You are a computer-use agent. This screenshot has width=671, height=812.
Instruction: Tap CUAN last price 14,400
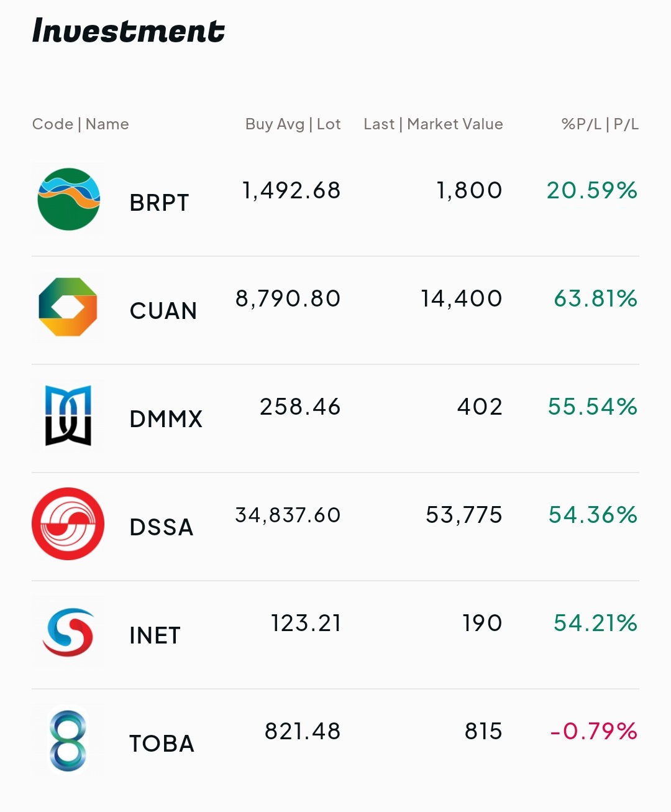click(x=462, y=299)
